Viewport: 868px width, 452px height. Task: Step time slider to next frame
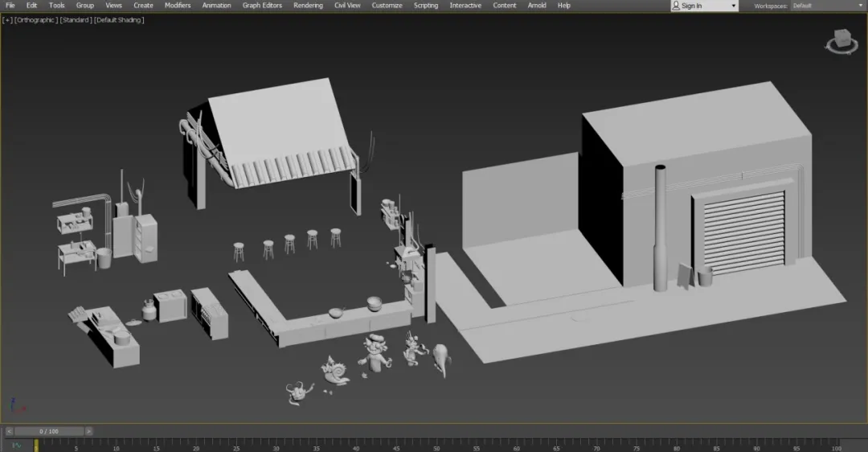pos(89,431)
